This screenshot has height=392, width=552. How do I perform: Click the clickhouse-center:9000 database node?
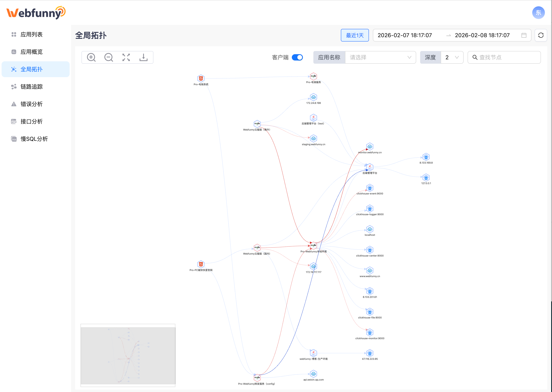coord(370,250)
